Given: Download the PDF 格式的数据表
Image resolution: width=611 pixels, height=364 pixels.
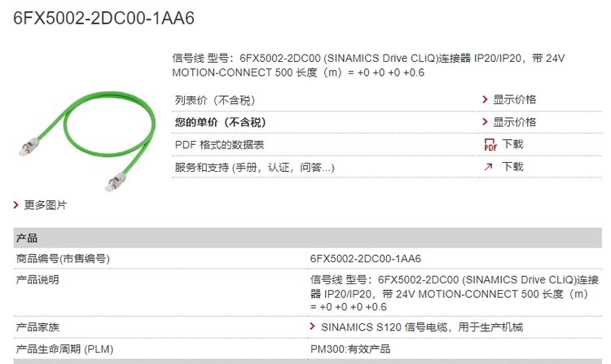Looking at the screenshot, I should (x=512, y=144).
